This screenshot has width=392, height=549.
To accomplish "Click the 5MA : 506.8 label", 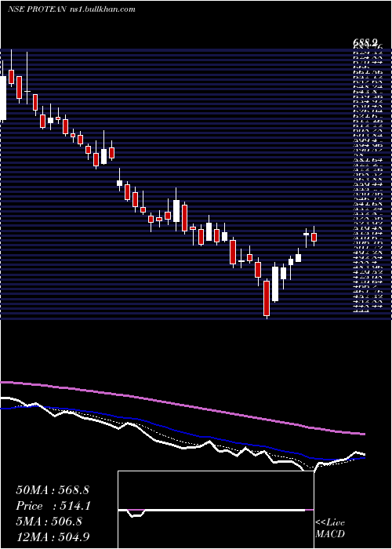I will click(x=49, y=521).
